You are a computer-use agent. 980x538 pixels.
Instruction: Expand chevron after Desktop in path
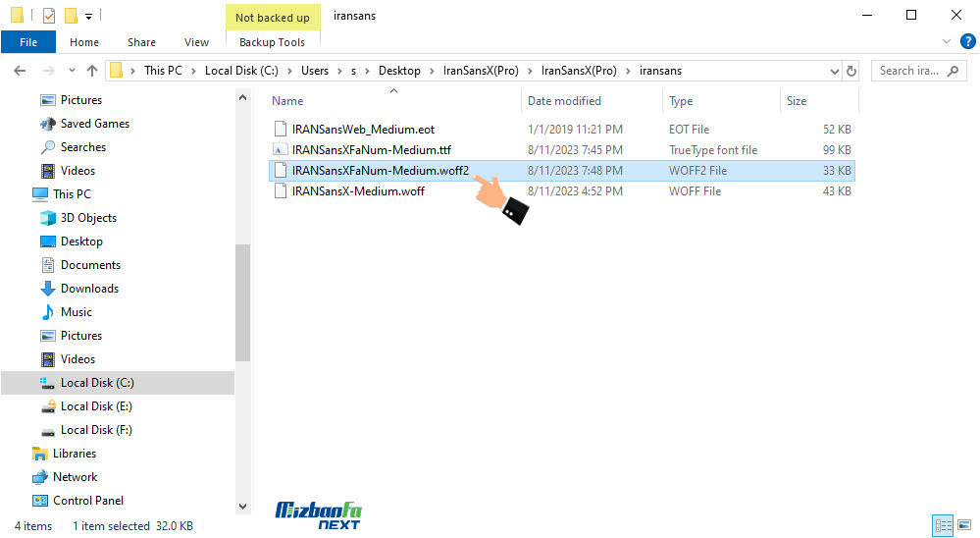tap(432, 72)
